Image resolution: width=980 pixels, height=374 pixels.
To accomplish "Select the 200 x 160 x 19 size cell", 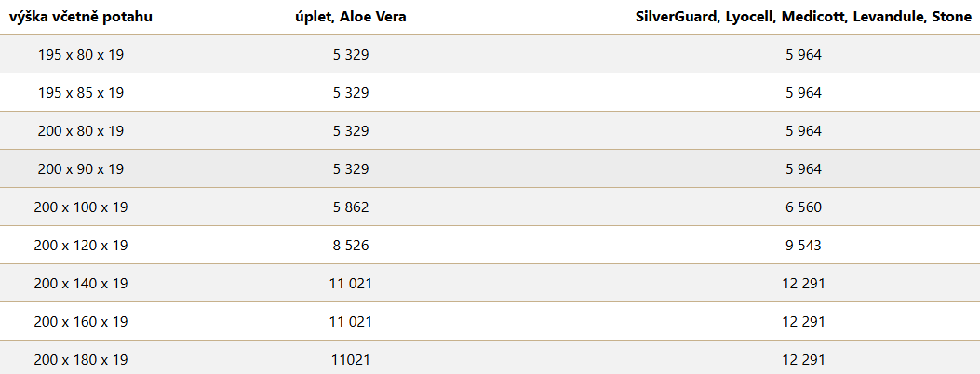I will click(81, 321).
